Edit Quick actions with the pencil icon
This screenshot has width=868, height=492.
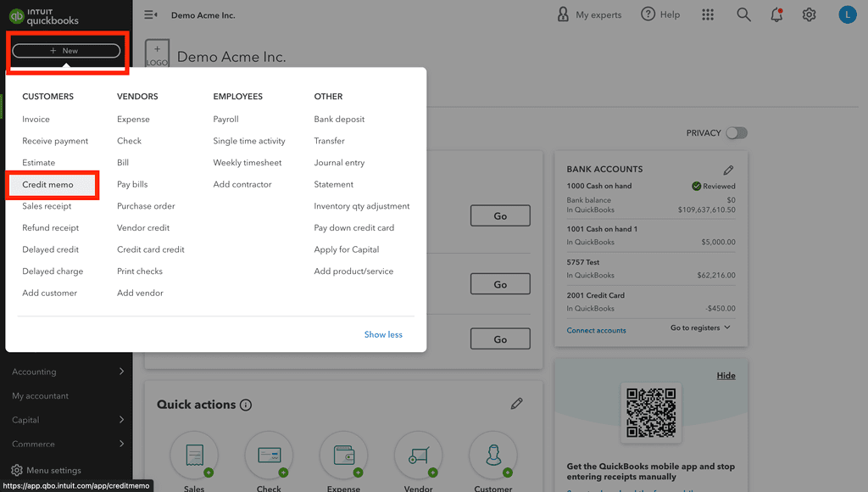click(x=517, y=403)
